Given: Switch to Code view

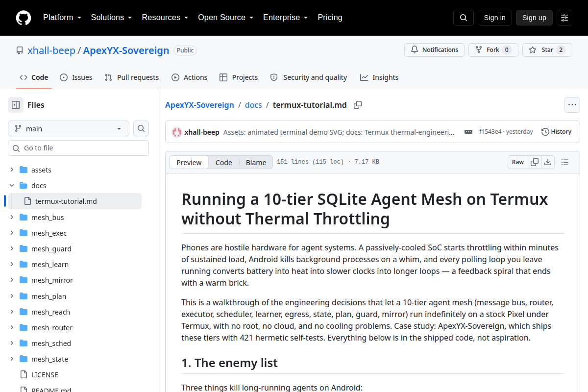Looking at the screenshot, I should [224, 163].
